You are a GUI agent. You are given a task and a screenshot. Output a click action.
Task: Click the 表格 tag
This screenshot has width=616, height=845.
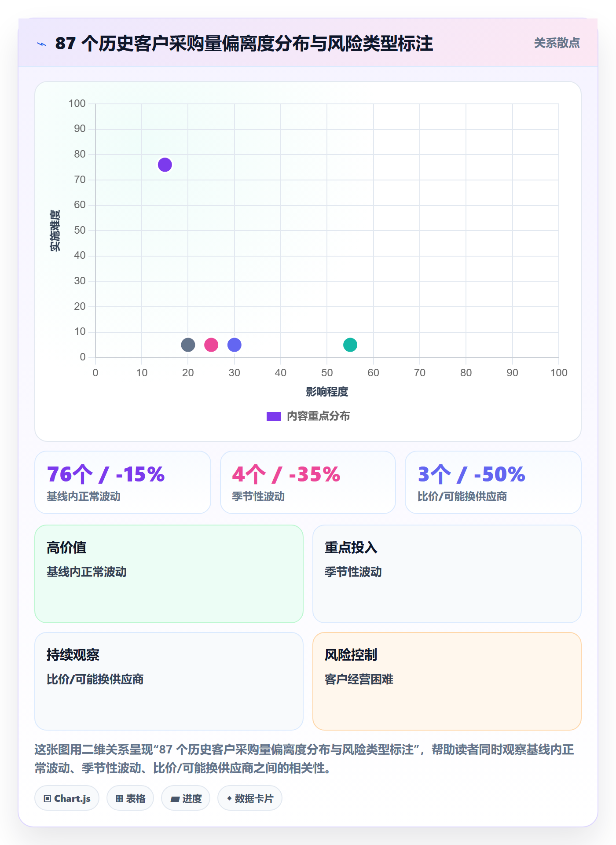130,798
